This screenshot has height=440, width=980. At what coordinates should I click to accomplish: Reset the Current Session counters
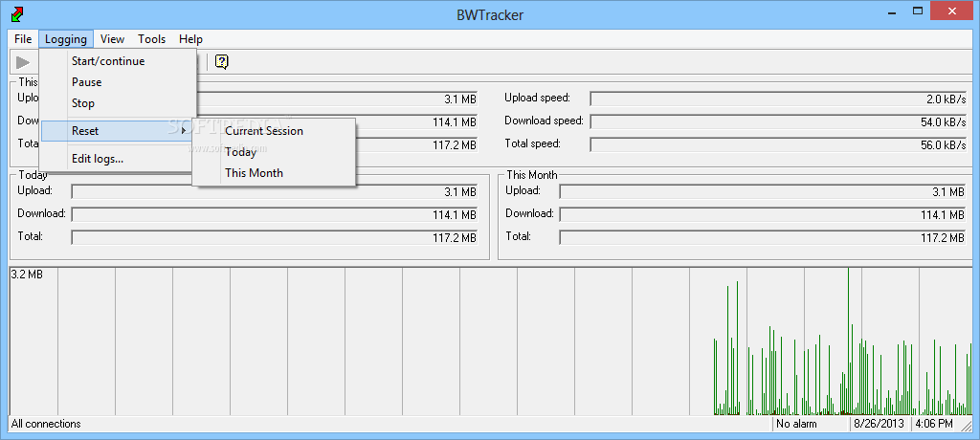click(x=274, y=131)
